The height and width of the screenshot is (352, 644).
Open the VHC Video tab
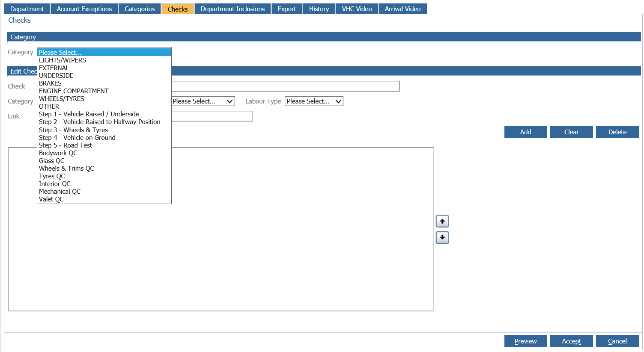coord(357,9)
